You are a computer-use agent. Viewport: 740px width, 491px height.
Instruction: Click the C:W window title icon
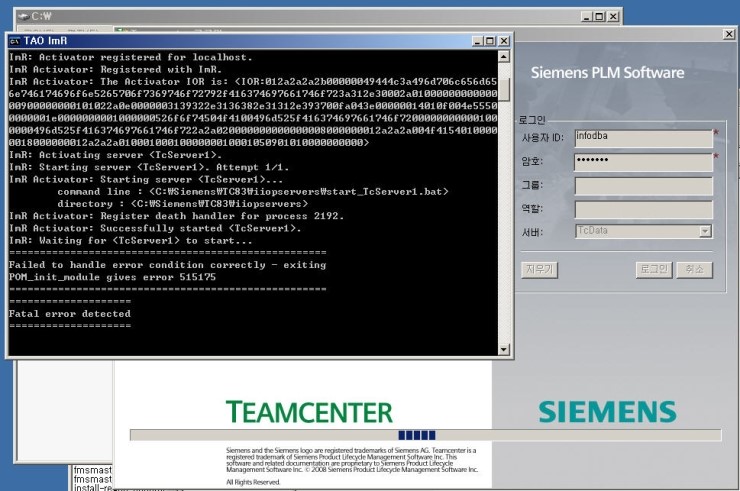point(24,17)
